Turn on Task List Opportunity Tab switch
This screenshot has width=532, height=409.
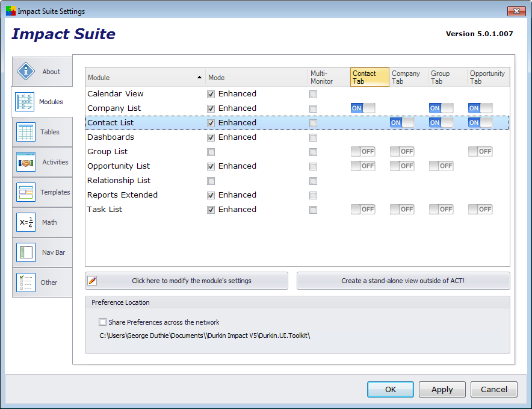(480, 209)
